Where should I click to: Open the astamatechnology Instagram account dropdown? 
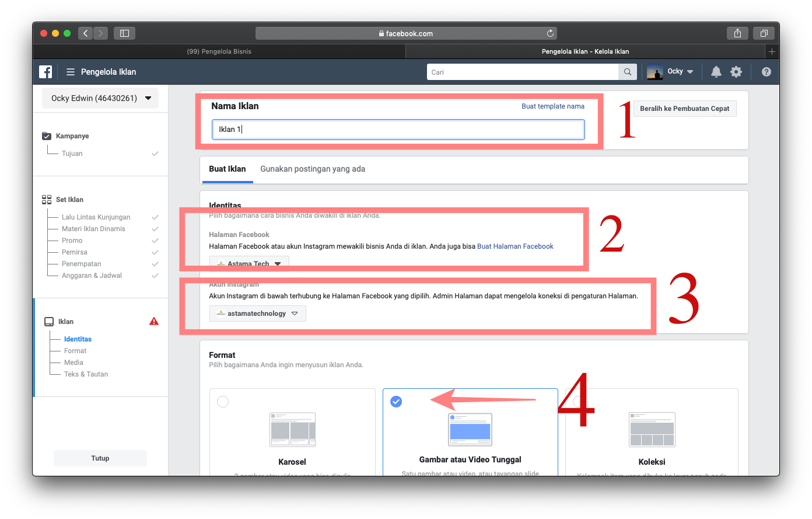click(x=257, y=314)
